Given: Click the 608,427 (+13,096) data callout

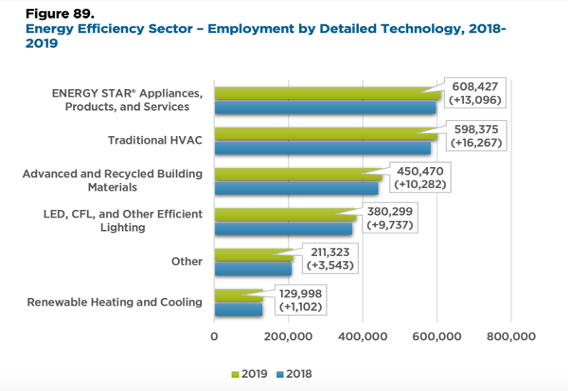Looking at the screenshot, I should (475, 93).
